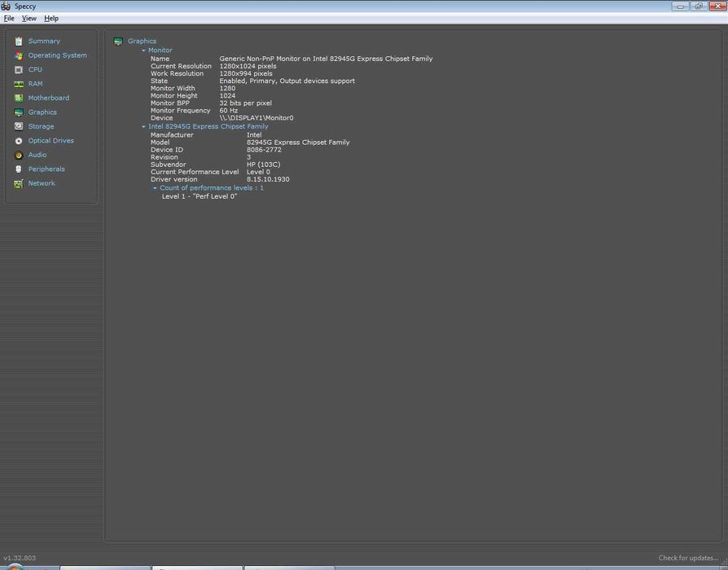This screenshot has height=570, width=728.
Task: Click the Operating System Windows icon
Action: (19, 55)
